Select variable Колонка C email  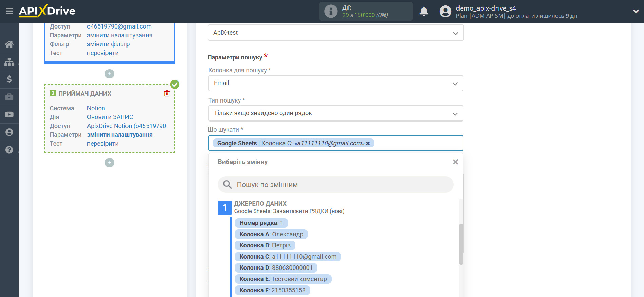[288, 257]
